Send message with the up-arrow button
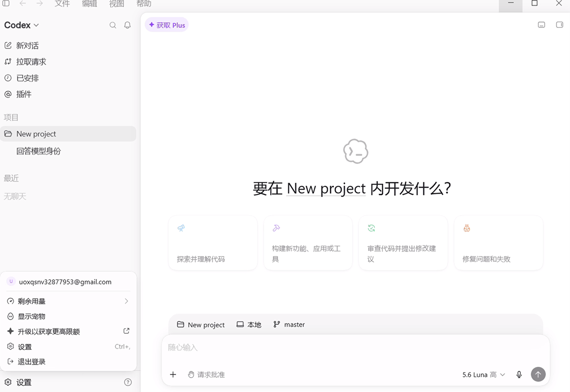The height and width of the screenshot is (392, 570). [538, 374]
